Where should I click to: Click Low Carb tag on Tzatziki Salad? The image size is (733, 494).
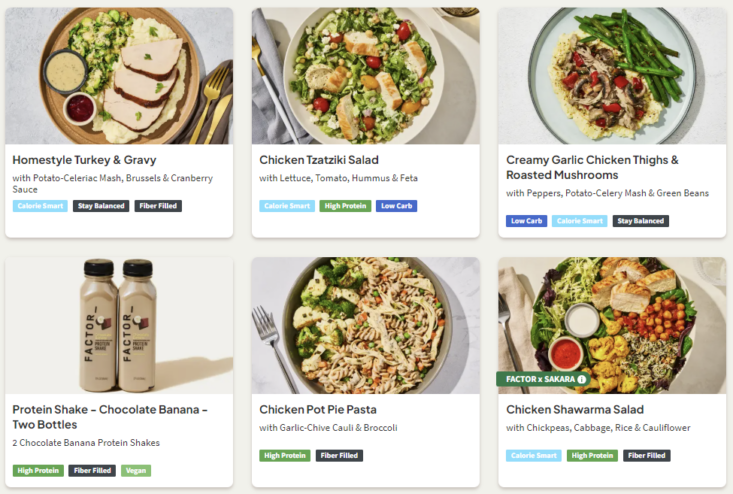(397, 206)
